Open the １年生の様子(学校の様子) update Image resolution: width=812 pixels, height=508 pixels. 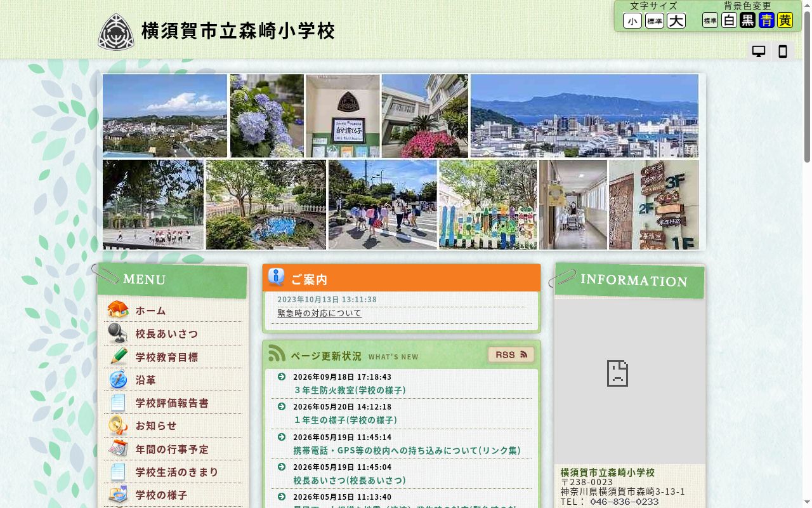(x=345, y=420)
